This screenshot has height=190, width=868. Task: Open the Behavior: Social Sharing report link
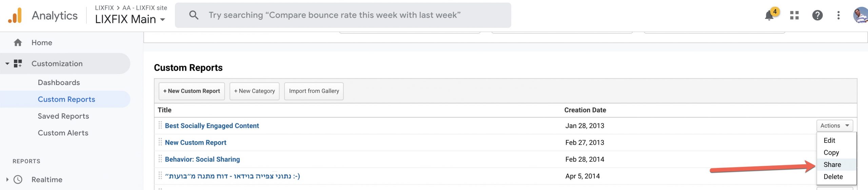(x=202, y=159)
